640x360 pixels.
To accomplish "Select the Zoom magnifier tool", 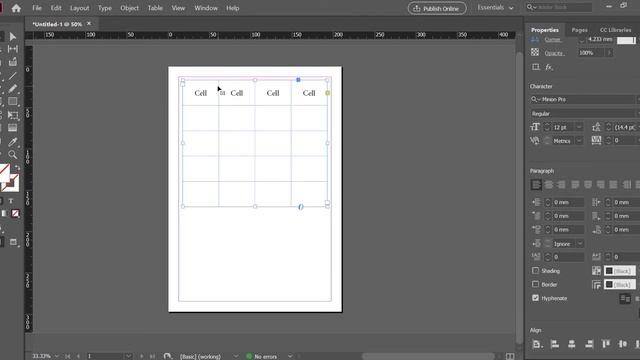I will tap(13, 155).
